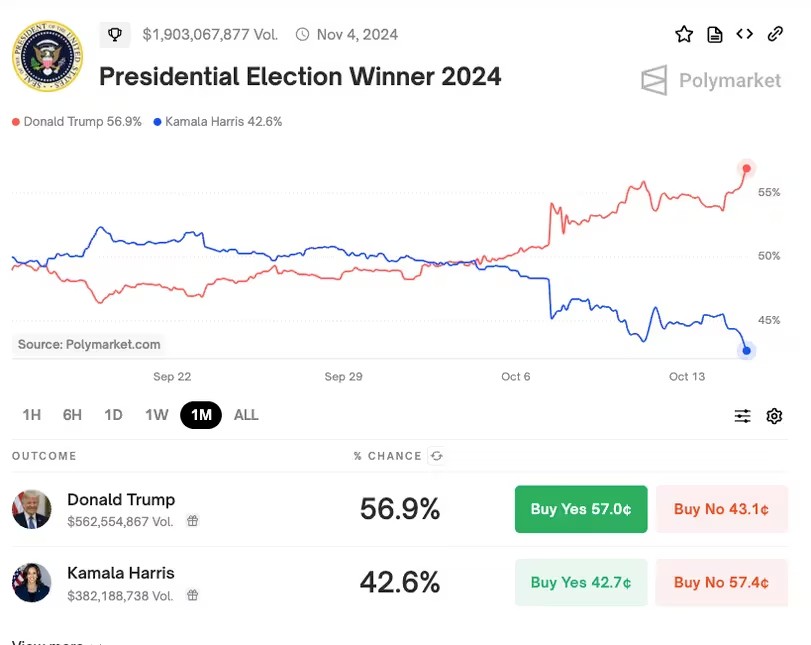This screenshot has height=645, width=811.
Task: Click gift icon under Kamala Harris
Action: click(192, 595)
